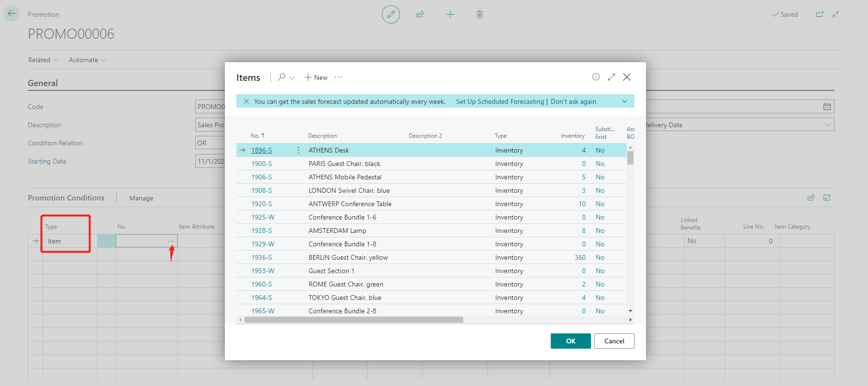
Task: Click the Cancel button
Action: click(x=614, y=341)
